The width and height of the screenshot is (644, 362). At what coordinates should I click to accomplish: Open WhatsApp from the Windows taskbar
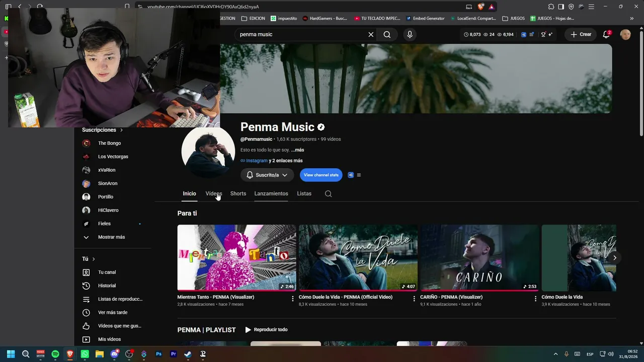pos(85,354)
